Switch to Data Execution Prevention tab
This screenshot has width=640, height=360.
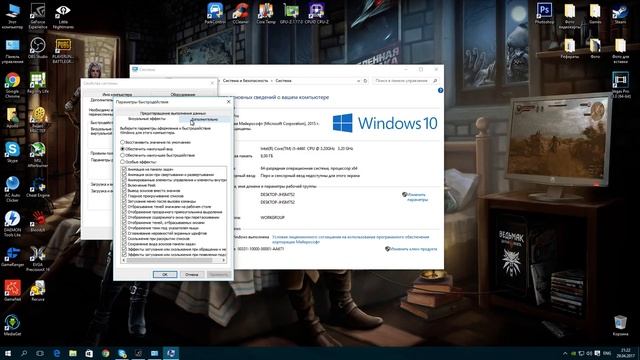pyautogui.click(x=173, y=113)
